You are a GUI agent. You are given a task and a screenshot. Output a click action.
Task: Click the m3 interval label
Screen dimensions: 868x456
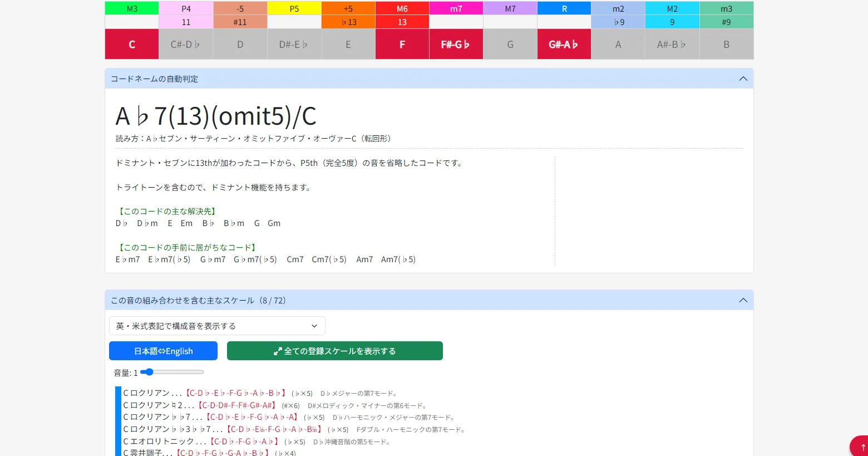(x=727, y=8)
